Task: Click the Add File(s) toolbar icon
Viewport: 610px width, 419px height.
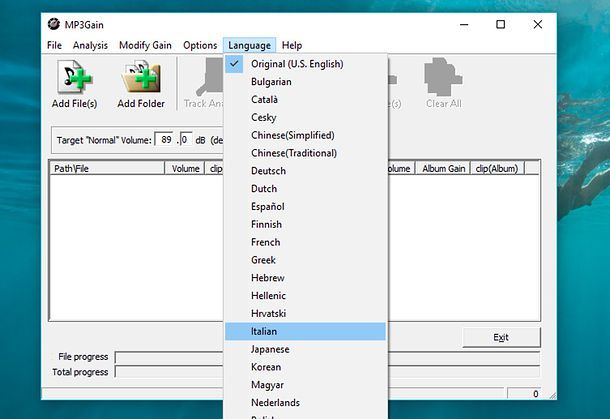Action: (74, 77)
